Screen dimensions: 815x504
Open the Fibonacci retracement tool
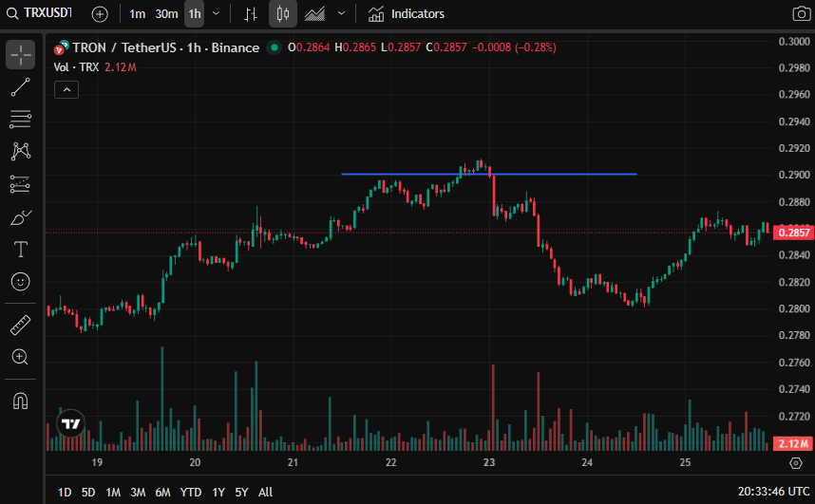tap(20, 120)
